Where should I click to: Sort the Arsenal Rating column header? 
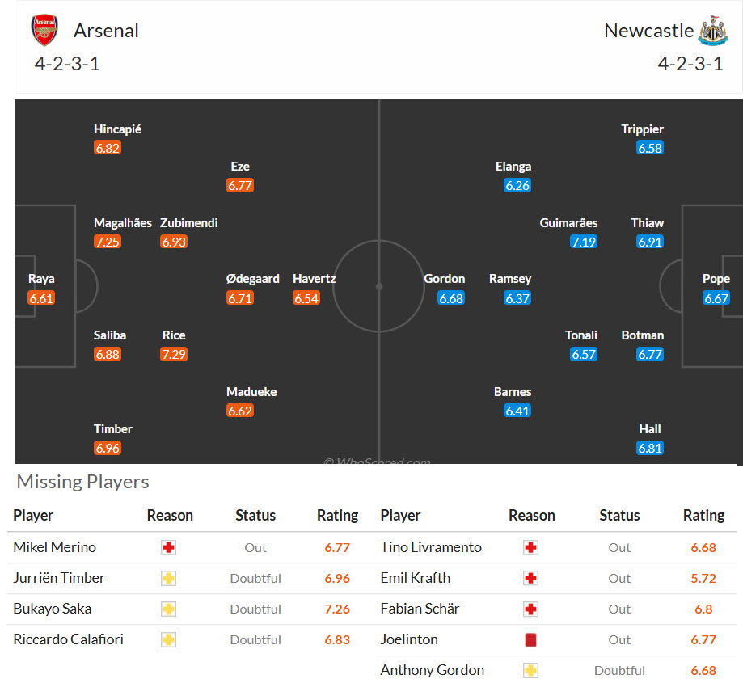[x=337, y=515]
